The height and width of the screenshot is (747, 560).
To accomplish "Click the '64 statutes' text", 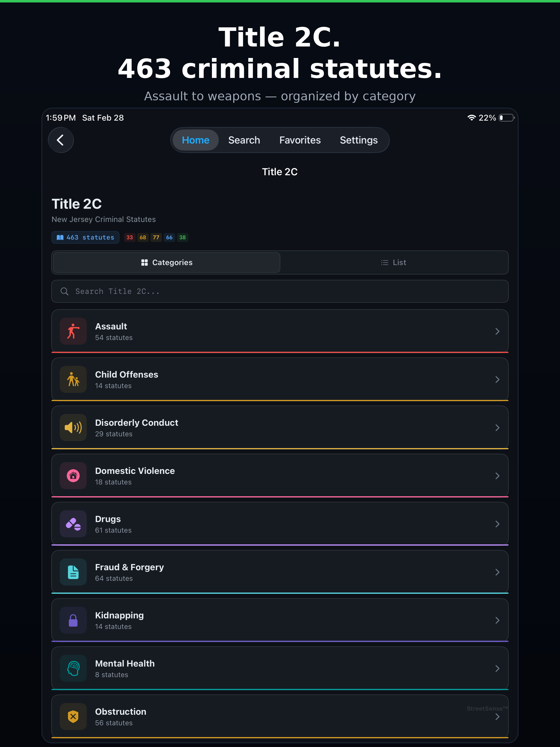I will [x=114, y=579].
